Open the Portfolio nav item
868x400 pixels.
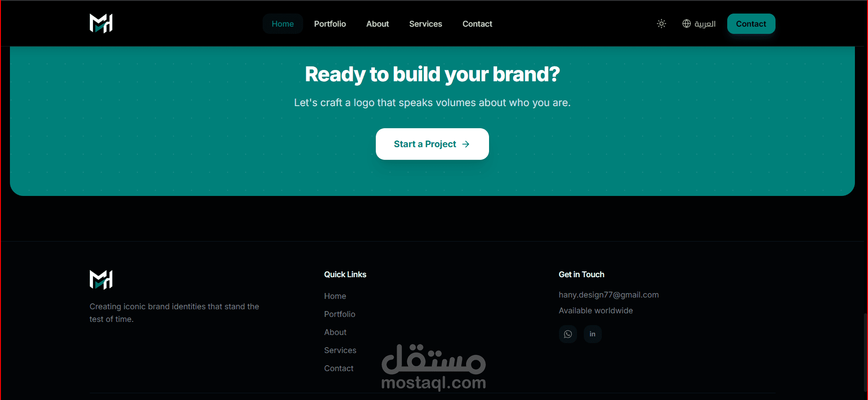[x=330, y=24]
